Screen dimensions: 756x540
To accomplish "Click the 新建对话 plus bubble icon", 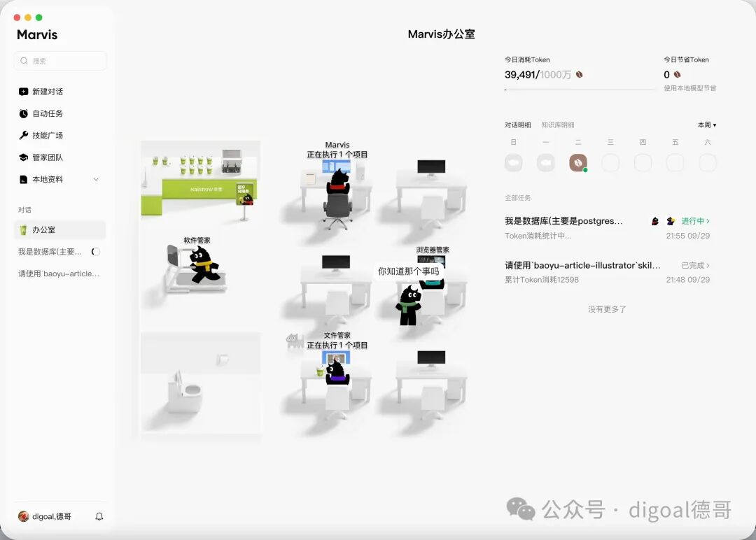I will click(x=23, y=92).
